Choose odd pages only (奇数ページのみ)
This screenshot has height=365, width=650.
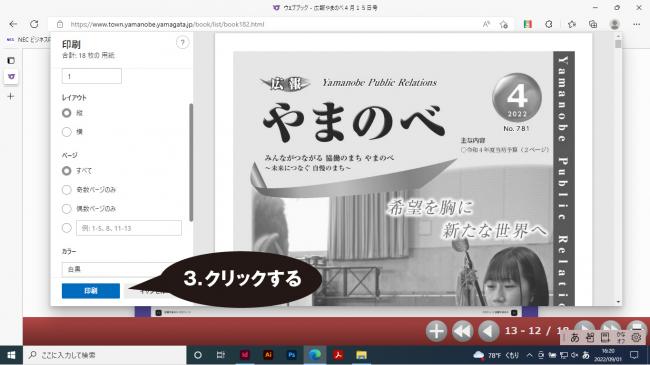[x=66, y=190]
